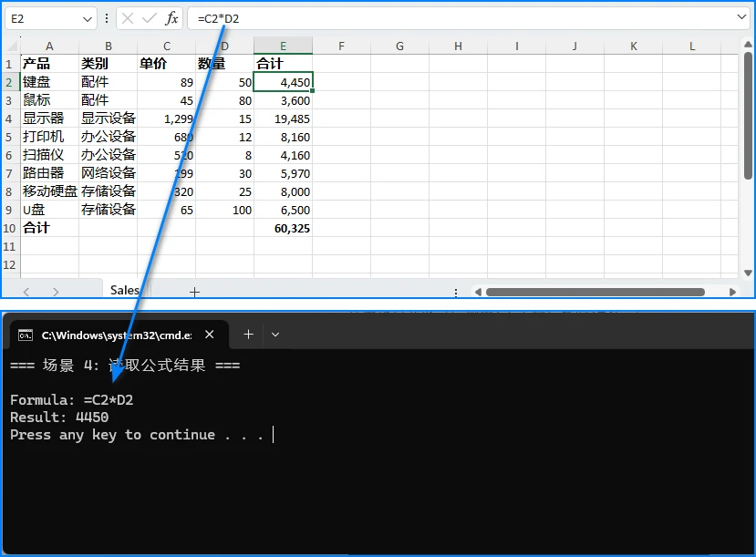Viewport: 756px width, 557px height.
Task: Click cell containing 键盘
Action: (x=49, y=82)
